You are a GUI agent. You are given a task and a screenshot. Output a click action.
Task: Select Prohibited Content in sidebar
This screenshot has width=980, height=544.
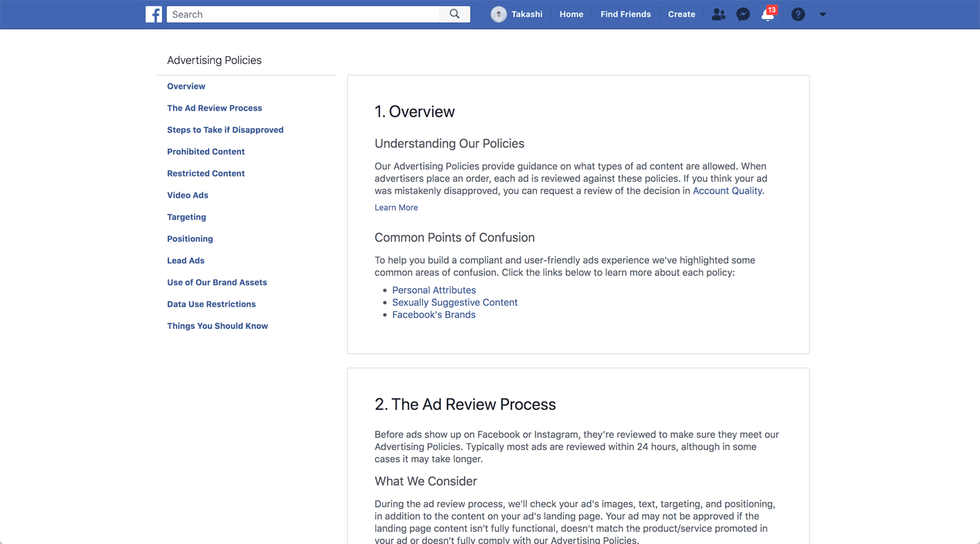206,152
